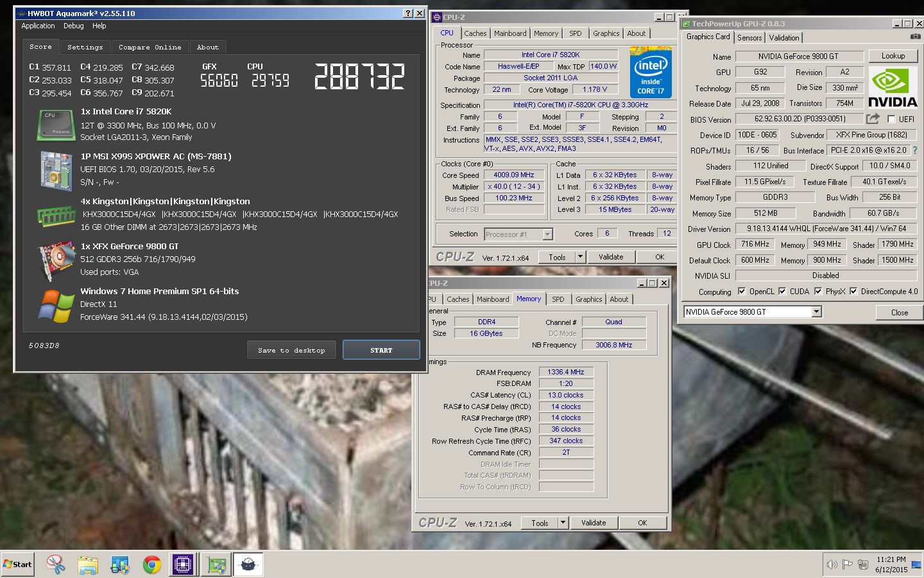
Task: Click Validate in upper CPU-Z window
Action: [x=611, y=257]
